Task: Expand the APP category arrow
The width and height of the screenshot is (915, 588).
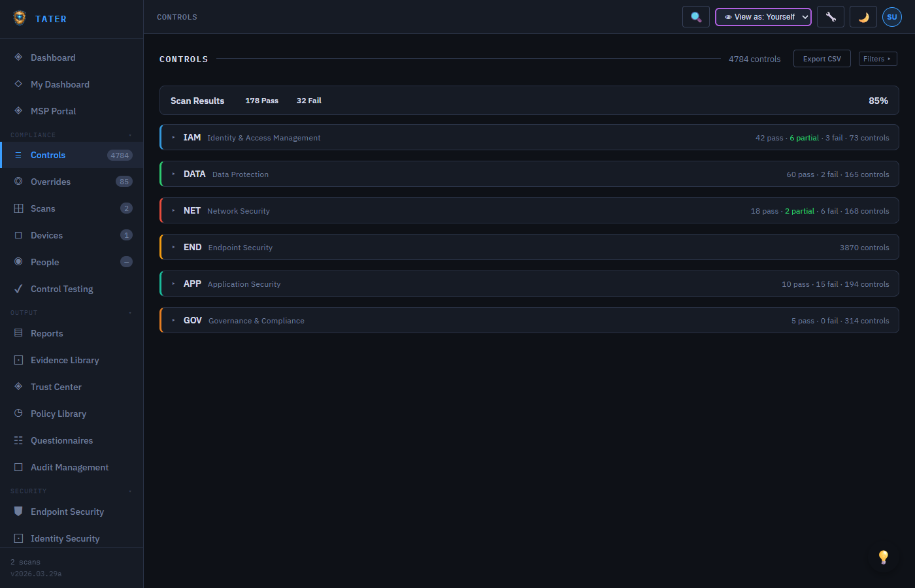Action: [x=173, y=284]
